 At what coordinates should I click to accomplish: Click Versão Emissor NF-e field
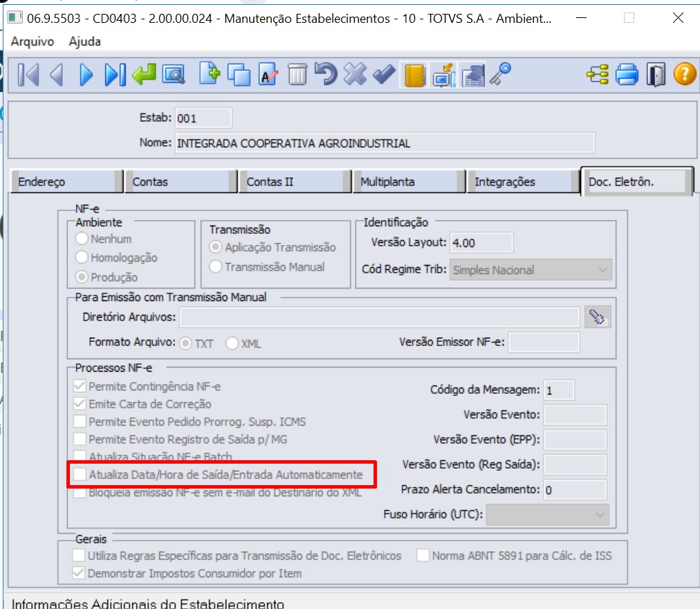click(x=544, y=343)
